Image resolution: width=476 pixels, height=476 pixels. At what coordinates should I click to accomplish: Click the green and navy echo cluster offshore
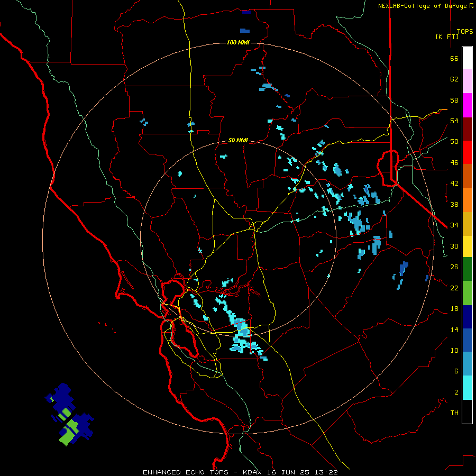pos(69,415)
